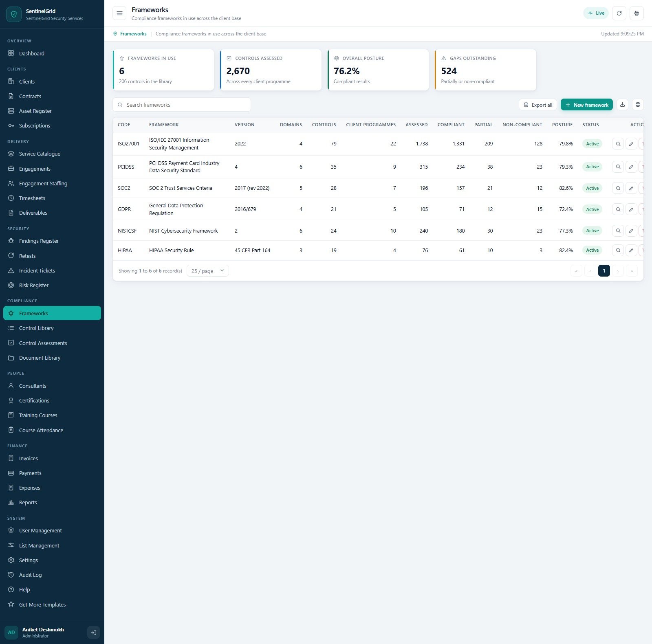View the HIPAA framework details
Viewport: 652px width, 644px height.
pyautogui.click(x=618, y=250)
